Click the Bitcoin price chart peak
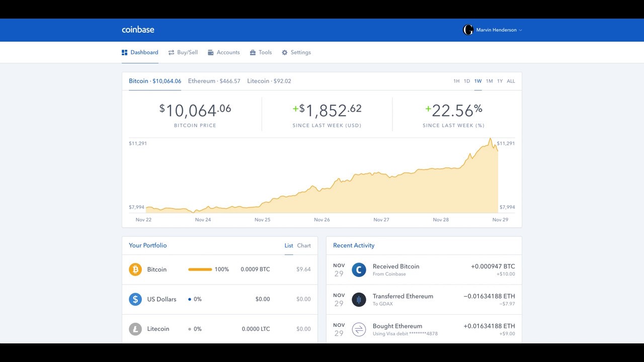 [491, 138]
